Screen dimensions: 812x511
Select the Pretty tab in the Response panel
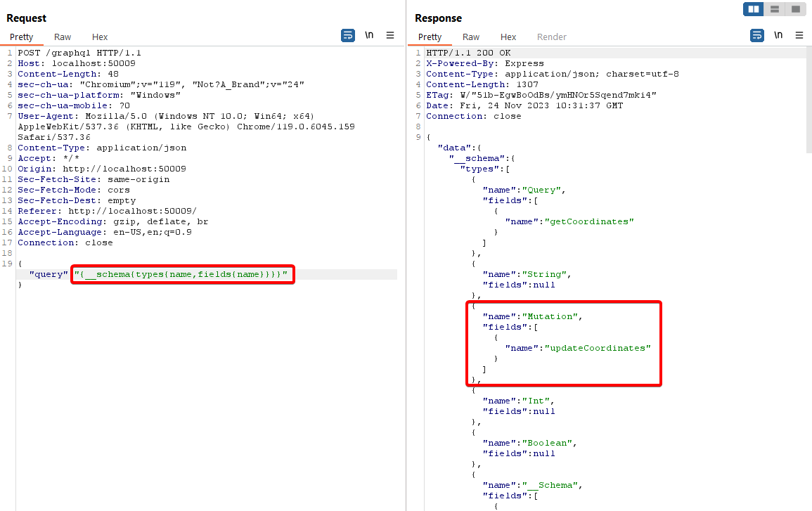(430, 37)
